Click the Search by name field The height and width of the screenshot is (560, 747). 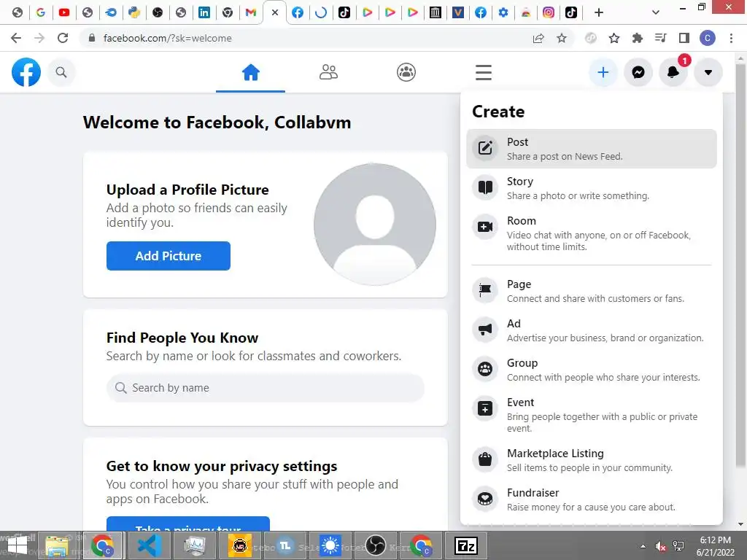[x=265, y=388]
